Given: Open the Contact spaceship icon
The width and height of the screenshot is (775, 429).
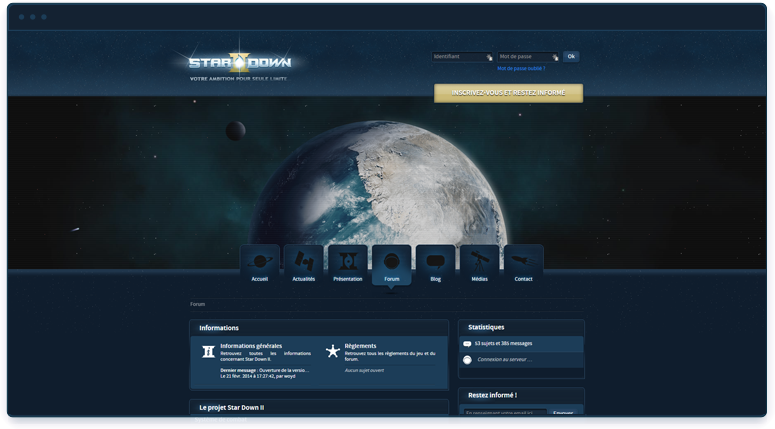Looking at the screenshot, I should click(x=523, y=260).
